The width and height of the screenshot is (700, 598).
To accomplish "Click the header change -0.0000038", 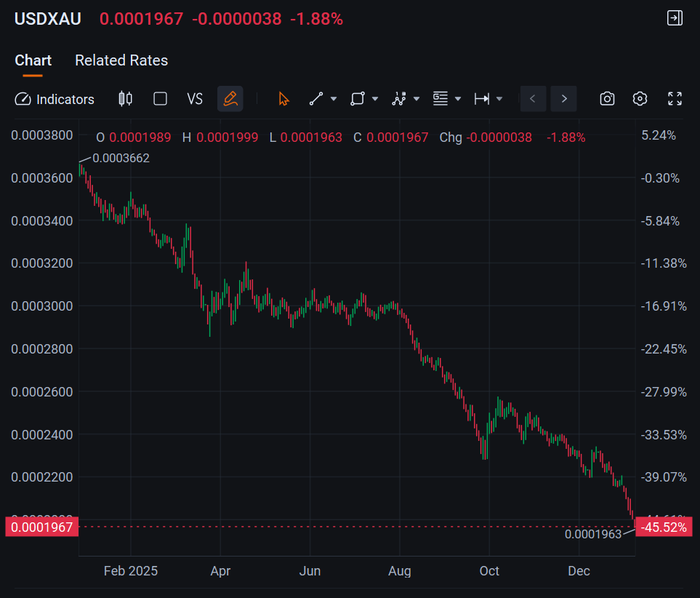I will 237,19.
